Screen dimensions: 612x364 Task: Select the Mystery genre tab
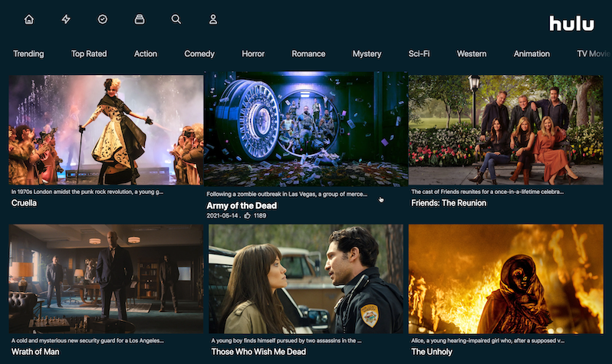coord(367,54)
